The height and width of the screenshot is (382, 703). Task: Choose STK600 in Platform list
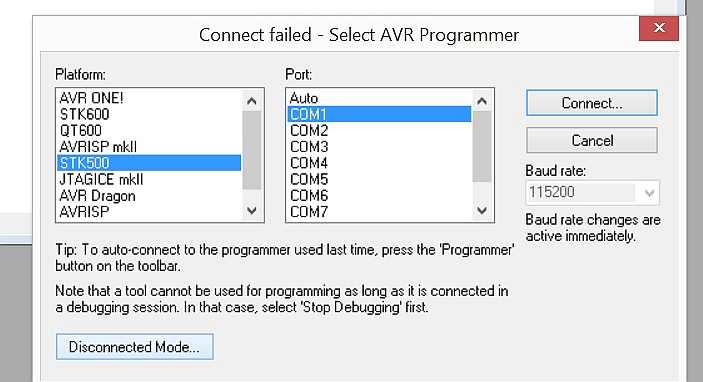(149, 114)
